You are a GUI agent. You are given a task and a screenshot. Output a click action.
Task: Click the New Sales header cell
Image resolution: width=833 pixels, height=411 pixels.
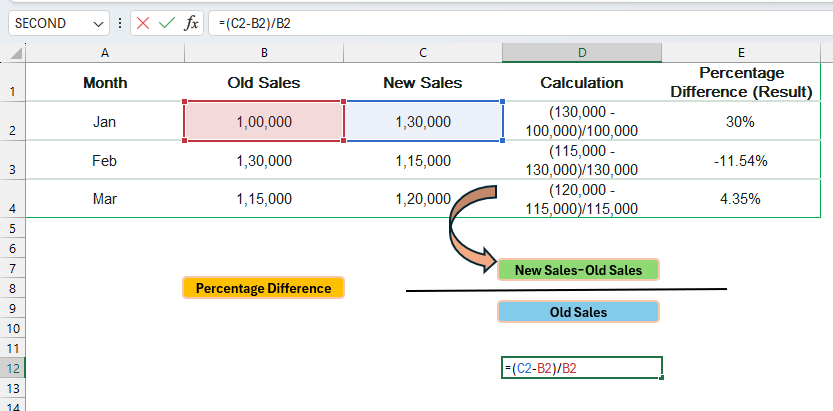(423, 82)
